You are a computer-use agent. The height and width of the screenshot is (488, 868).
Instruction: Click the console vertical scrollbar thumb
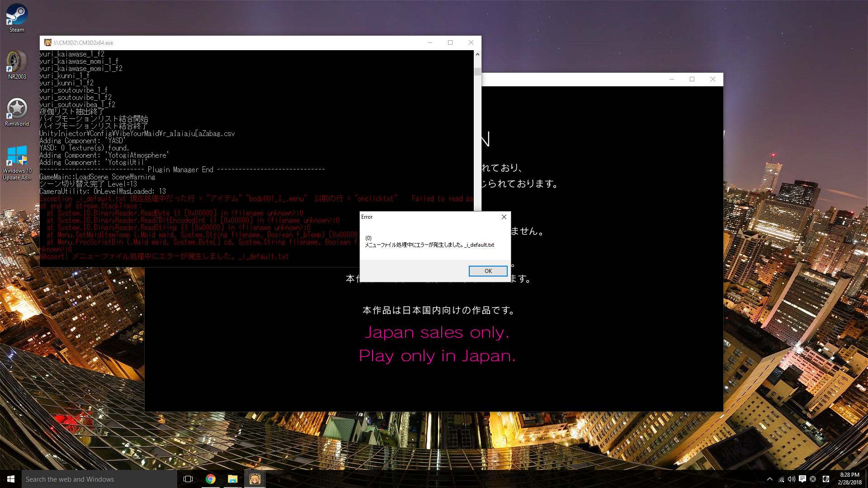click(477, 71)
